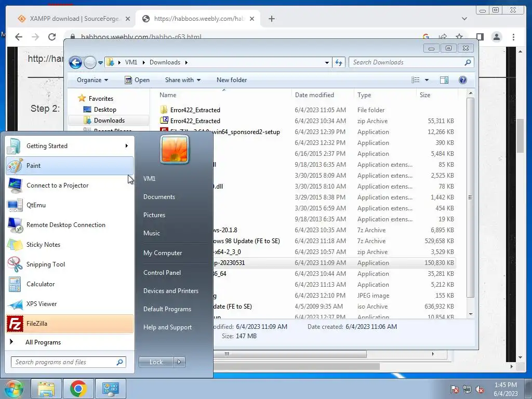Click the muted volume tray icon
Screen dimensions: 532x399
pyautogui.click(x=480, y=389)
